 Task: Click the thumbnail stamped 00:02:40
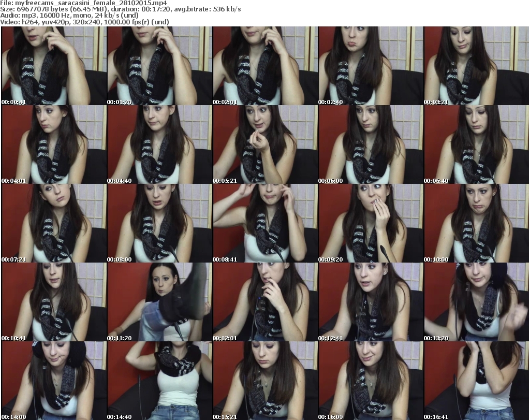(371, 66)
